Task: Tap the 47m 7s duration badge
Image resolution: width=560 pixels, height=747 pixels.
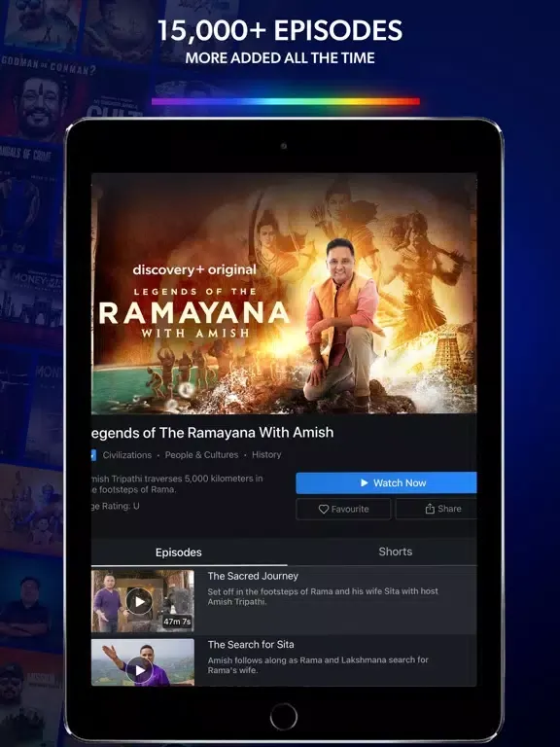Action: 177,622
